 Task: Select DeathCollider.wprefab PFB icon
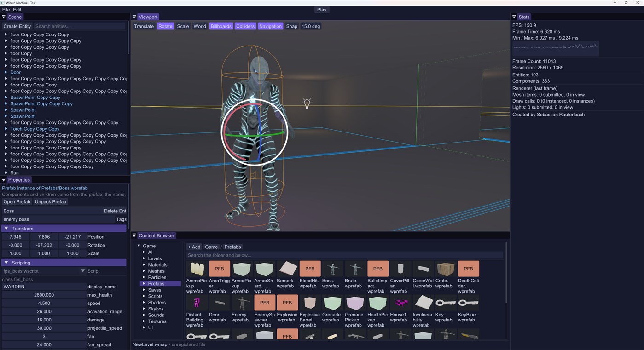click(468, 269)
